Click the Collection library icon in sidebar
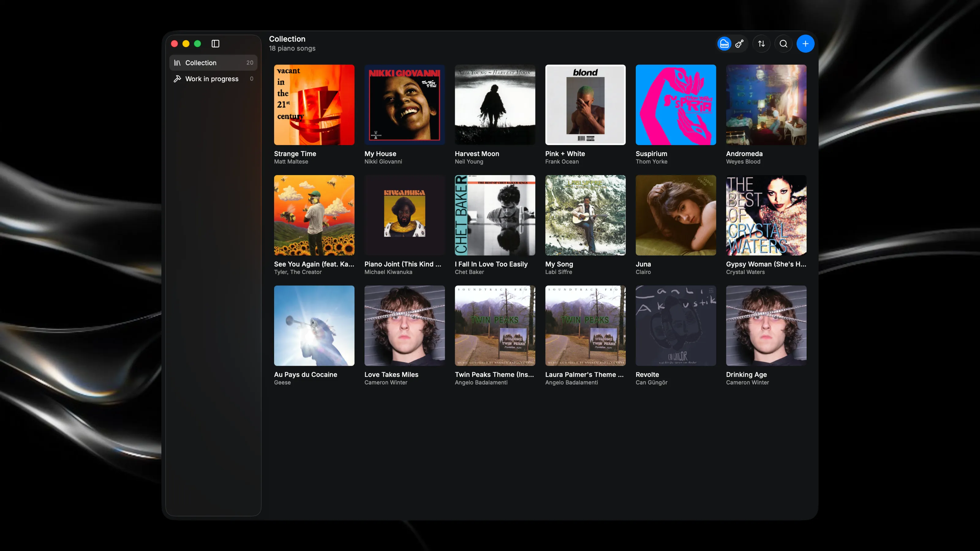The height and width of the screenshot is (551, 980). (x=177, y=63)
